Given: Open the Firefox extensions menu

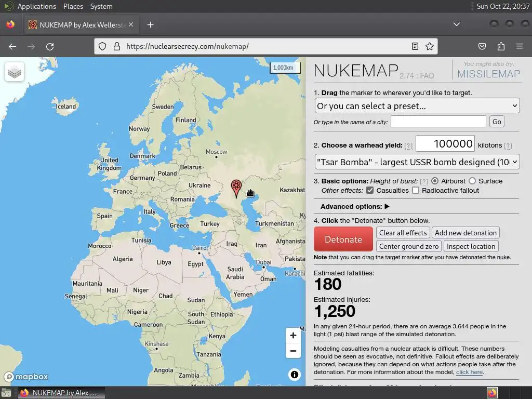Looking at the screenshot, I should click(501, 46).
